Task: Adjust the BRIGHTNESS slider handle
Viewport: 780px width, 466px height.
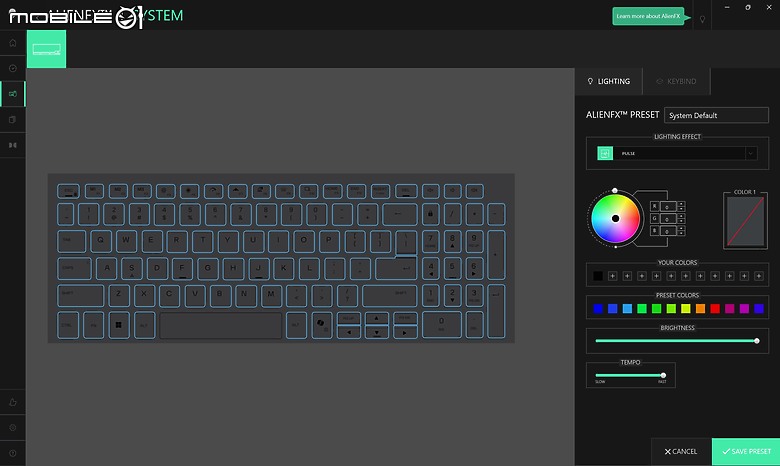Action: [757, 341]
